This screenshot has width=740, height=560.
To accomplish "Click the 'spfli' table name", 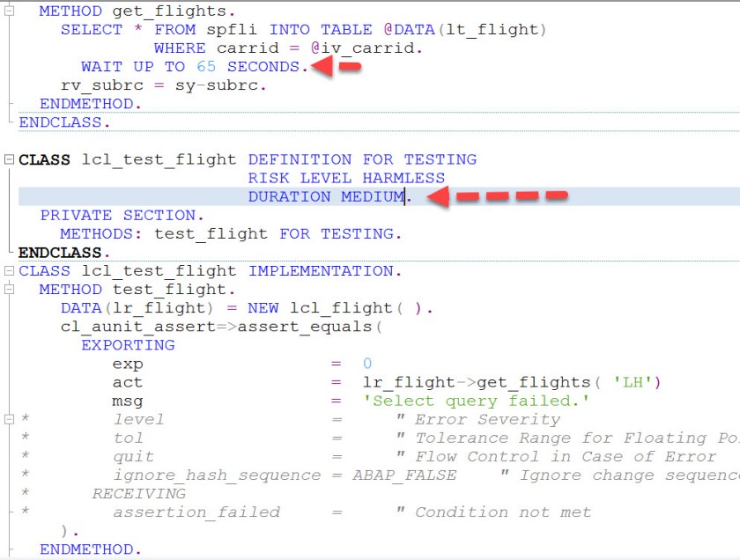I will [x=232, y=30].
